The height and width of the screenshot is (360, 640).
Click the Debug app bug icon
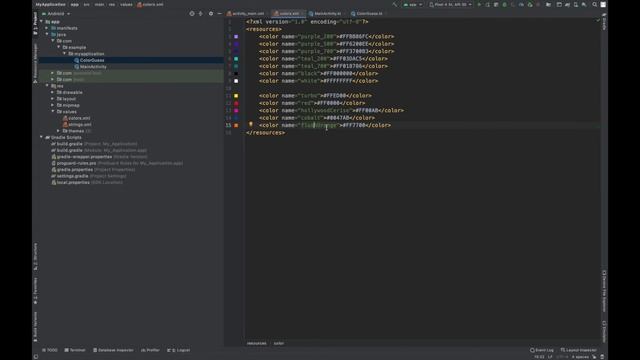[504, 4]
